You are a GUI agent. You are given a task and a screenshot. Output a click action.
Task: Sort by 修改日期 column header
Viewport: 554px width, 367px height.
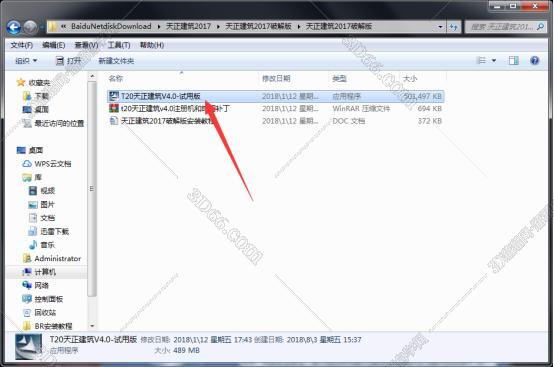(276, 78)
